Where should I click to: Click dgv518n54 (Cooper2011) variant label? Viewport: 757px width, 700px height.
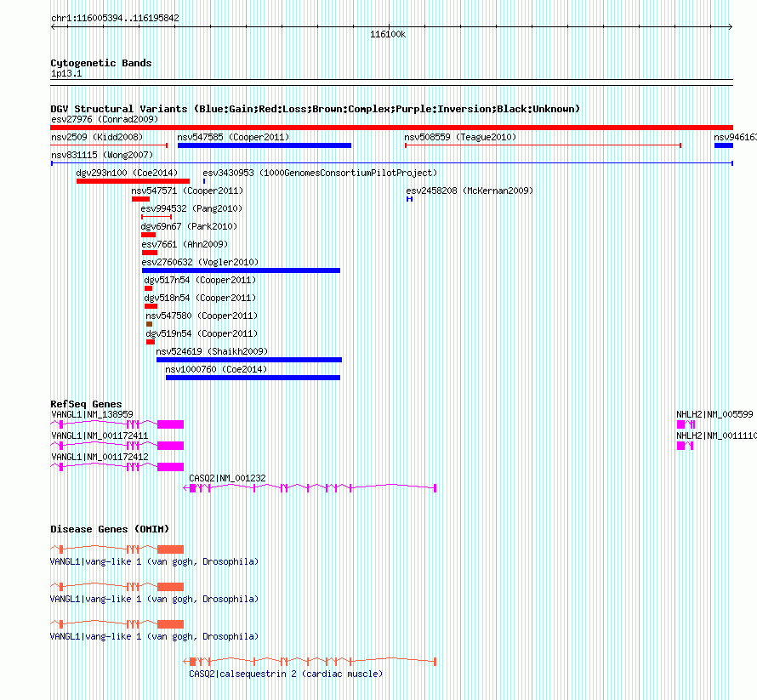200,298
